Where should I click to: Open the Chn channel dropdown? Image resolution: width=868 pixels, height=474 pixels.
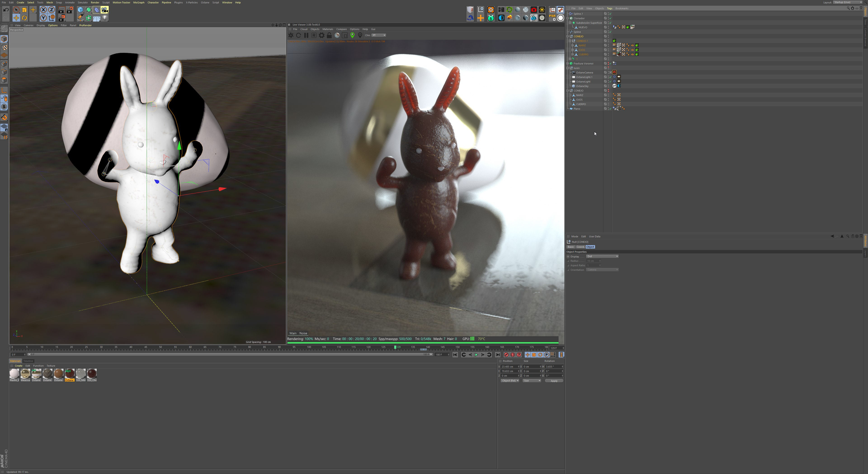pos(379,35)
